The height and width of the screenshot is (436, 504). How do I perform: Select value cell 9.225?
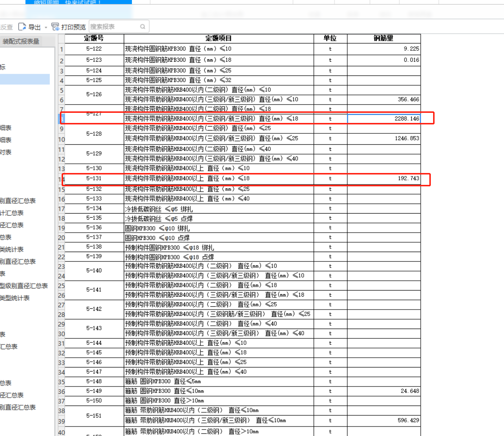(x=384, y=49)
